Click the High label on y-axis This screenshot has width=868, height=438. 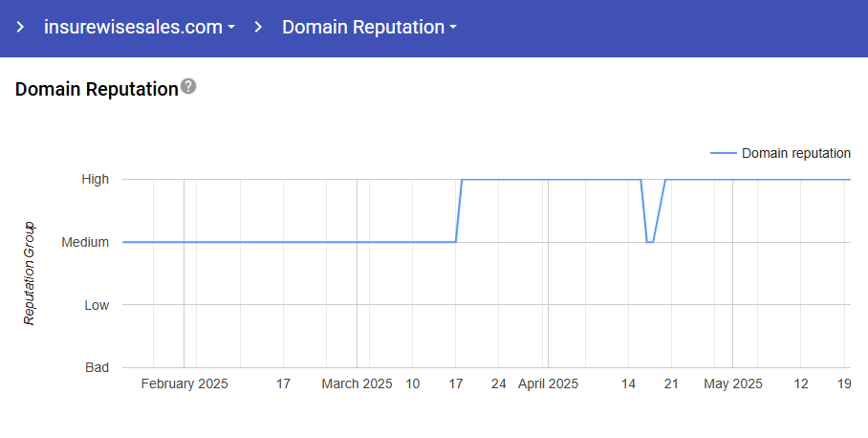[x=95, y=179]
